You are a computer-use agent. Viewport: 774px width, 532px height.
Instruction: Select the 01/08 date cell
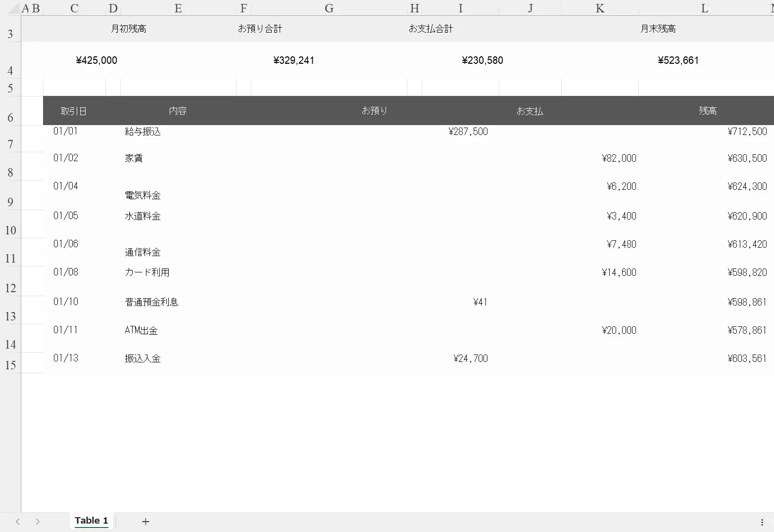(x=66, y=272)
